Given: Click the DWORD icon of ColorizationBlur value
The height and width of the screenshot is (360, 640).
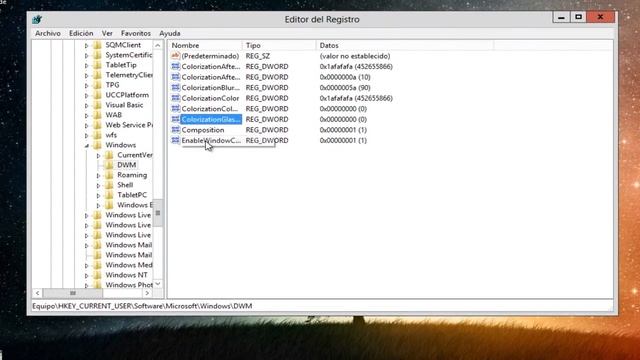Looking at the screenshot, I should click(176, 87).
